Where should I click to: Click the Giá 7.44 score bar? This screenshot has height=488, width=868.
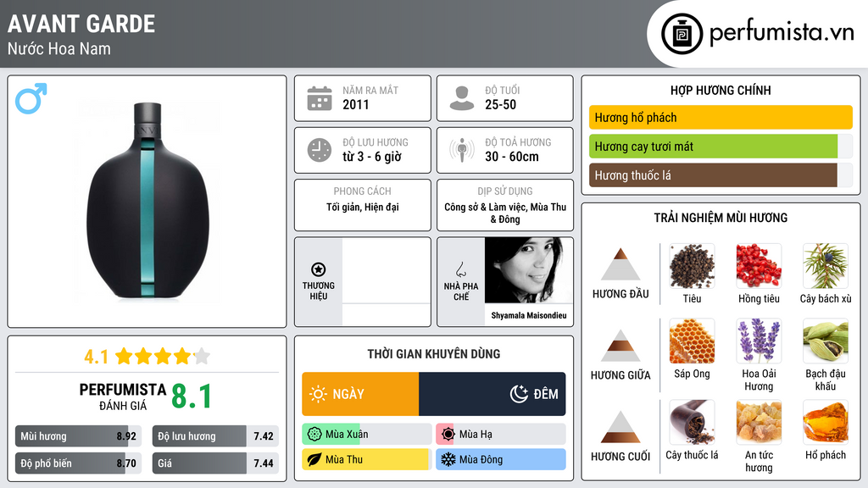215,463
